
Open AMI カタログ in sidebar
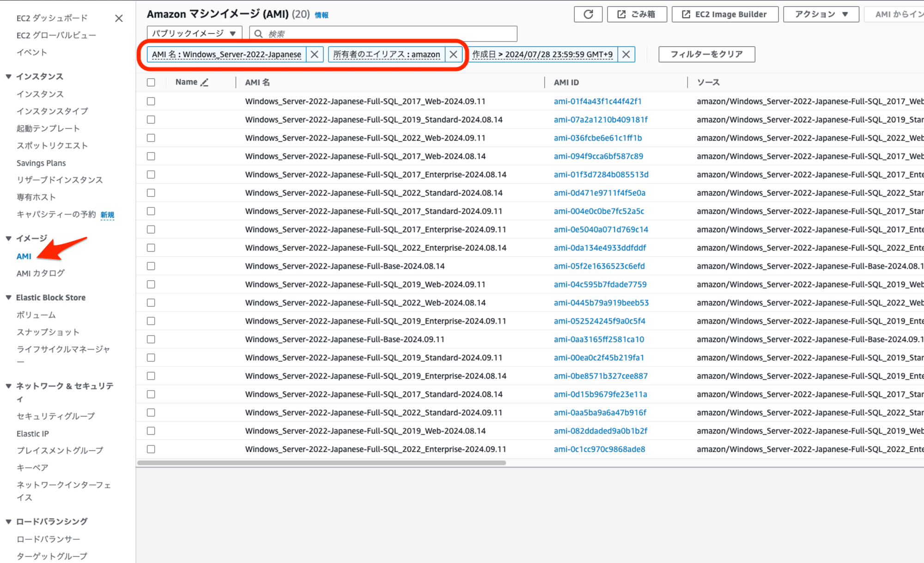pyautogui.click(x=41, y=273)
